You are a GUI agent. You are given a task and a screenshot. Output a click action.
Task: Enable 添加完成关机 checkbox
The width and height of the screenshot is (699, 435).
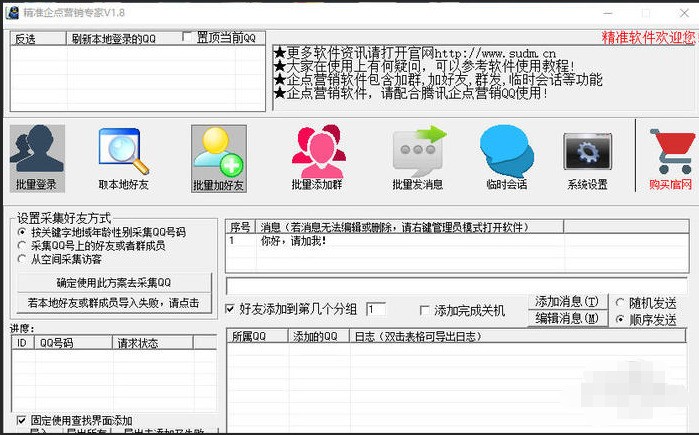click(425, 310)
